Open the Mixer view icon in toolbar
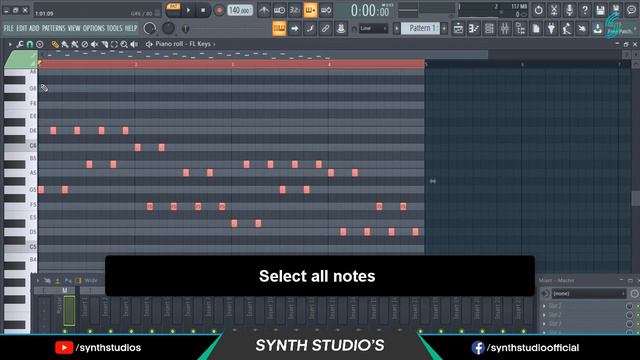This screenshot has height=360, width=640. pyautogui.click(x=504, y=29)
